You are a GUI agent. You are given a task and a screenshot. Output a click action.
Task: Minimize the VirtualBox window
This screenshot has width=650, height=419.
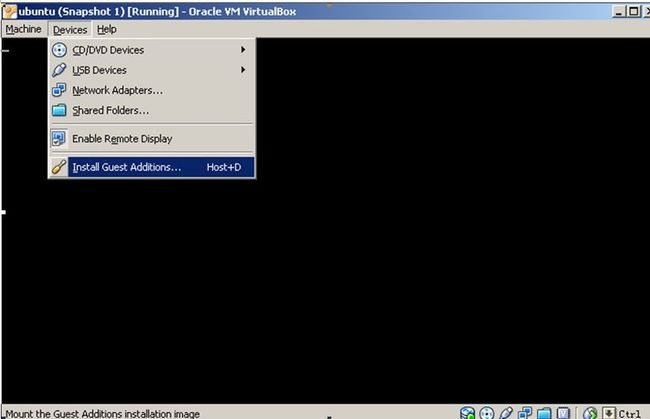click(x=618, y=11)
